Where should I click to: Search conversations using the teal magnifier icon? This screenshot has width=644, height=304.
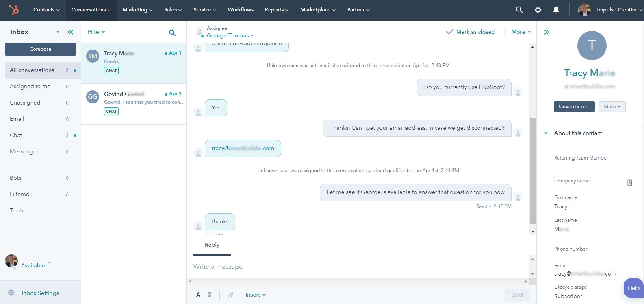coord(172,33)
